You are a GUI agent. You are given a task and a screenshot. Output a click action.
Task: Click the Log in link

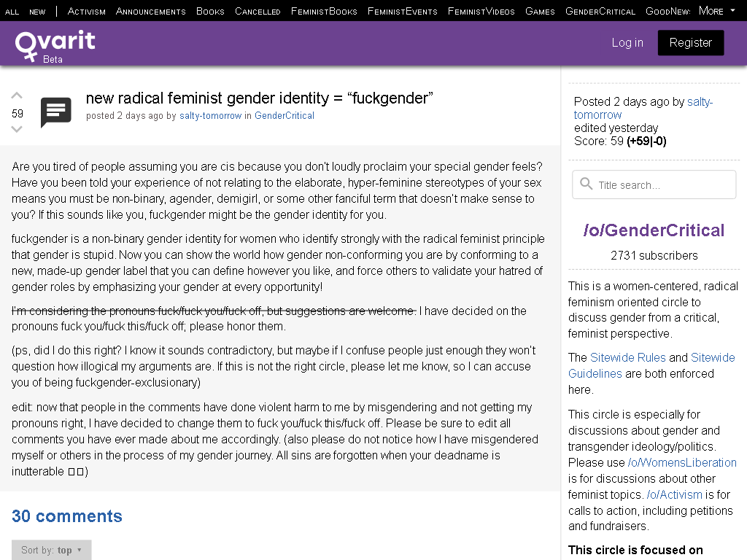click(627, 42)
